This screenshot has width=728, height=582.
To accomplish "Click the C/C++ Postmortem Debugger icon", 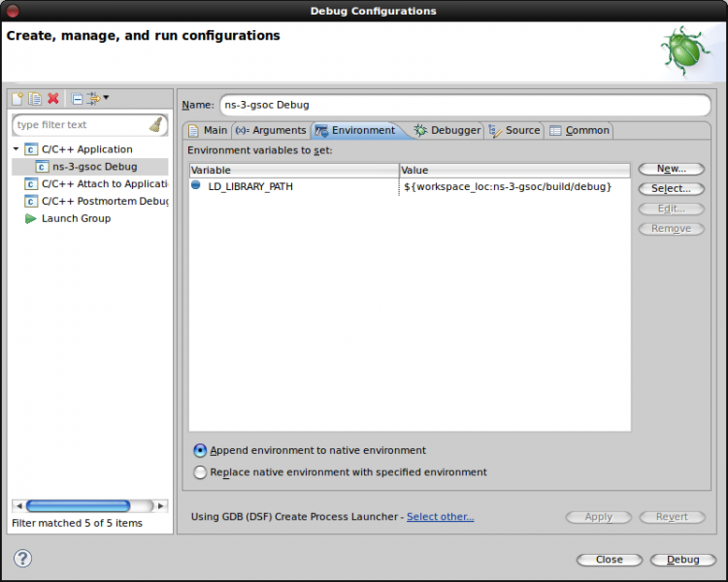I will (x=31, y=201).
